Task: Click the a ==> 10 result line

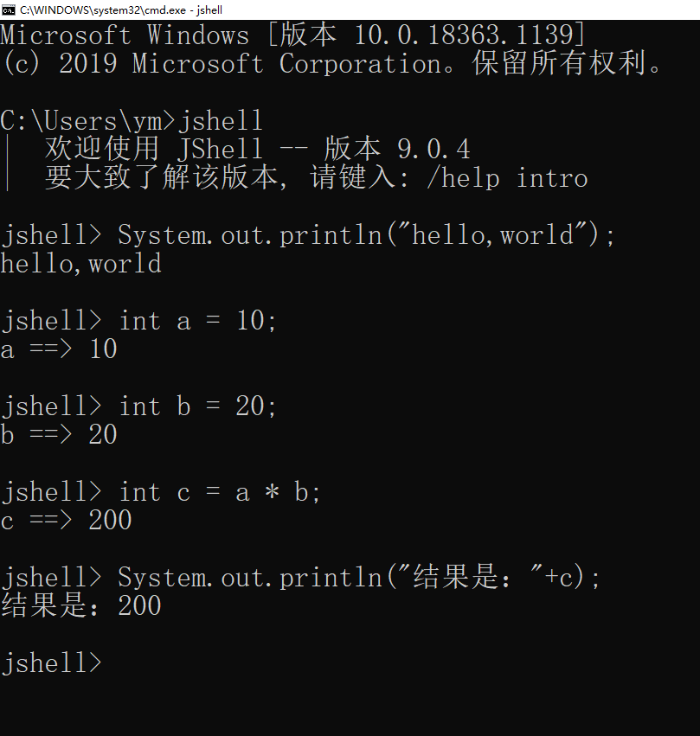Action: click(x=59, y=349)
